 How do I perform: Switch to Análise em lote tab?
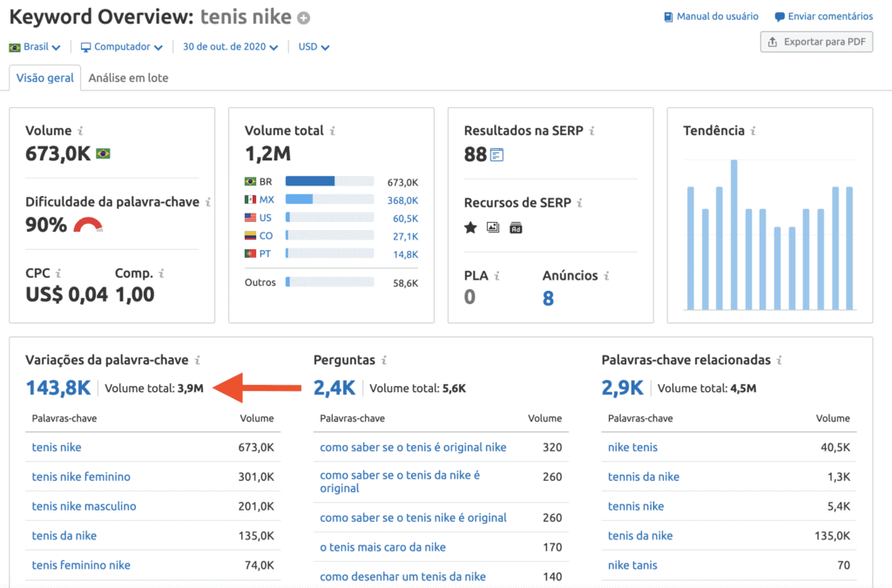(x=129, y=78)
